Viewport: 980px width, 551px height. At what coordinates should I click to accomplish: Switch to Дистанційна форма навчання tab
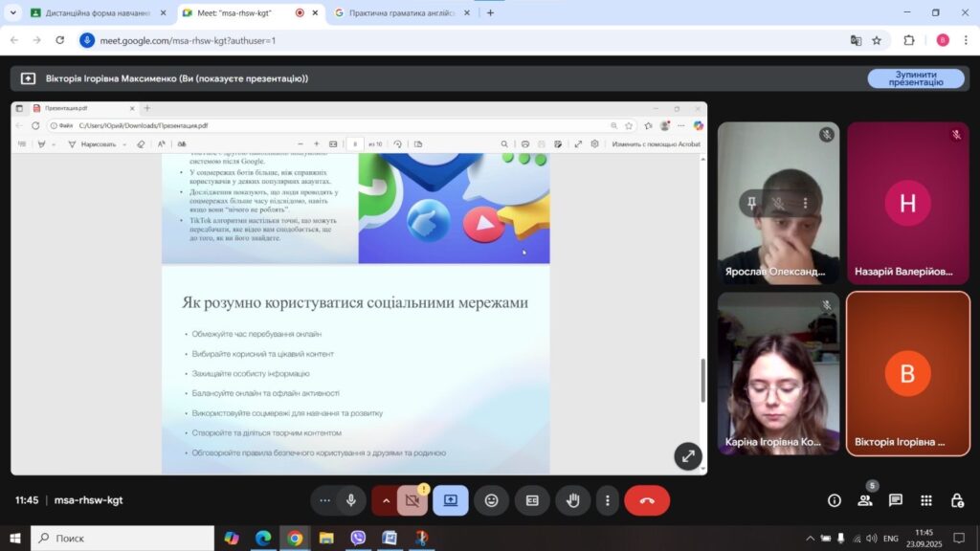(x=89, y=13)
